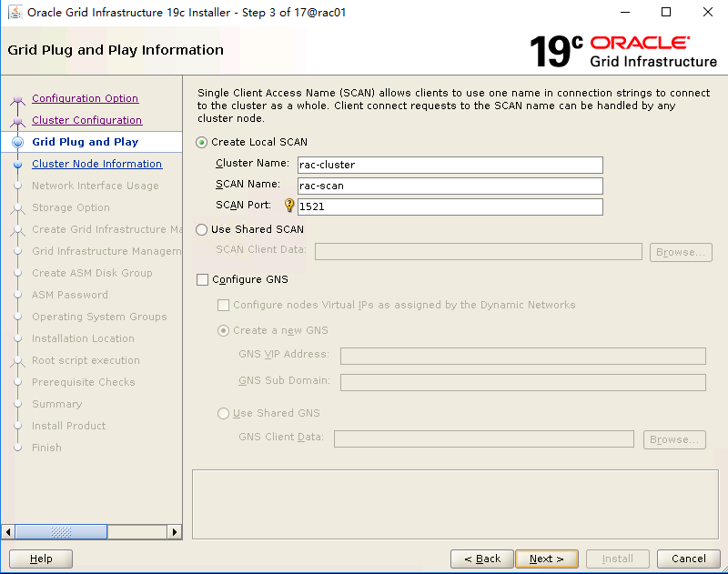The image size is (728, 574).
Task: Click the Install Product step
Action: point(69,426)
